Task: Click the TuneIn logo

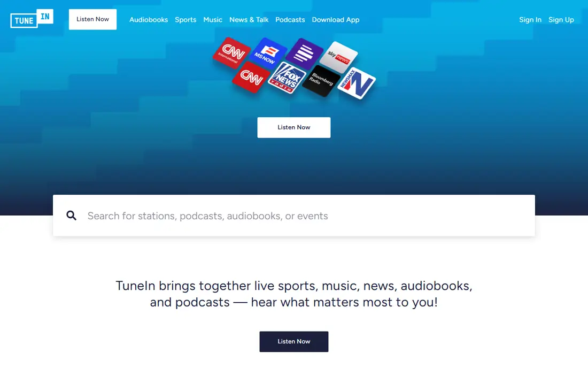Action: pos(32,19)
